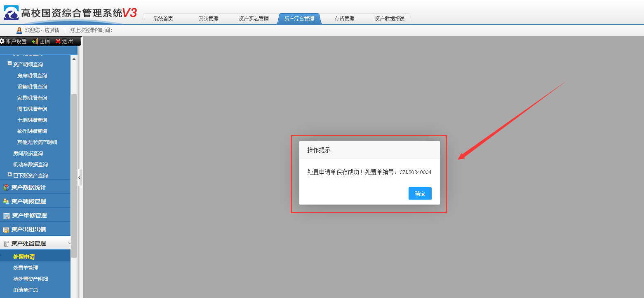The image size is (644, 298).
Task: Open 资产数据统计 via its pie chart icon
Action: pyautogui.click(x=6, y=188)
